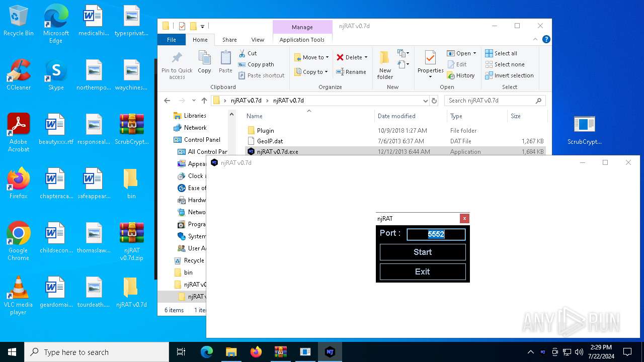Viewport: 644px width, 362px height.
Task: Click Invert selection in the ribbon
Action: tap(509, 75)
